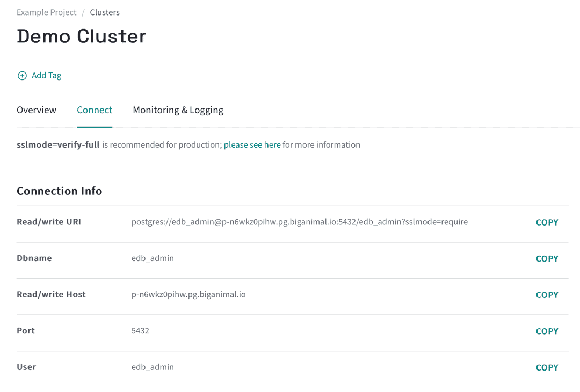Select the edb_admin Dbname text

pyautogui.click(x=153, y=258)
